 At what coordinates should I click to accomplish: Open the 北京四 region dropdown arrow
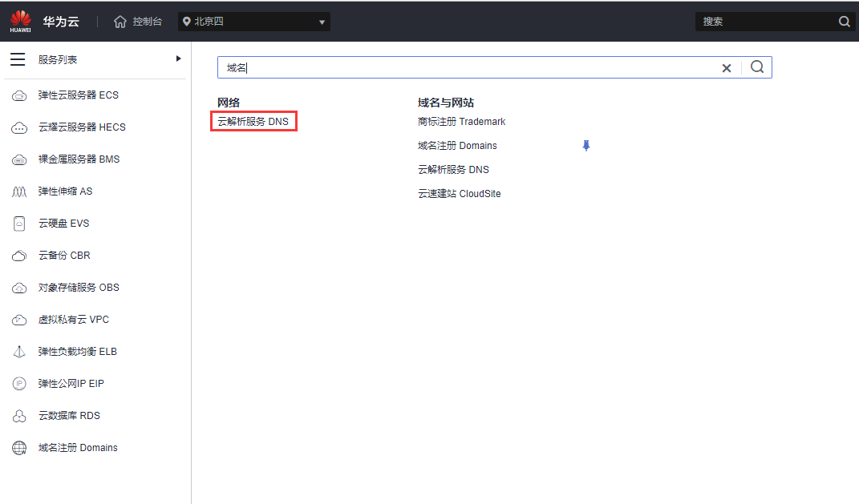tap(322, 22)
